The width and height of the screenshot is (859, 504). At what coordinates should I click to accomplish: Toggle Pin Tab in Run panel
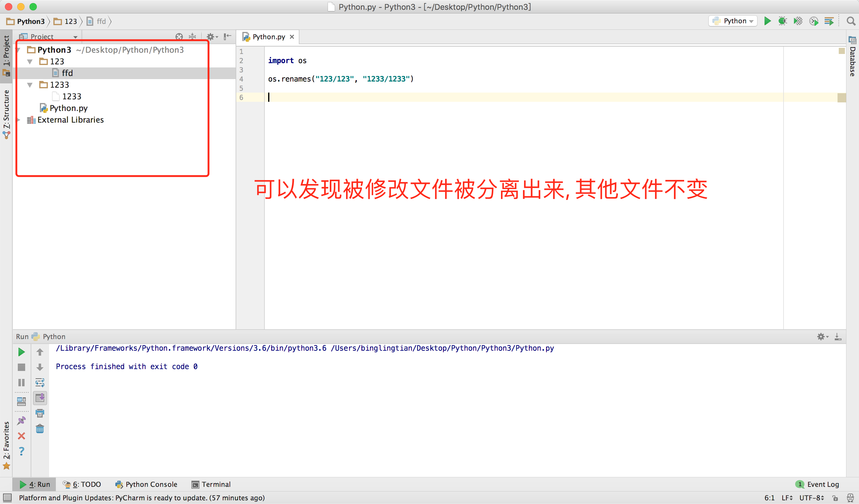[21, 421]
